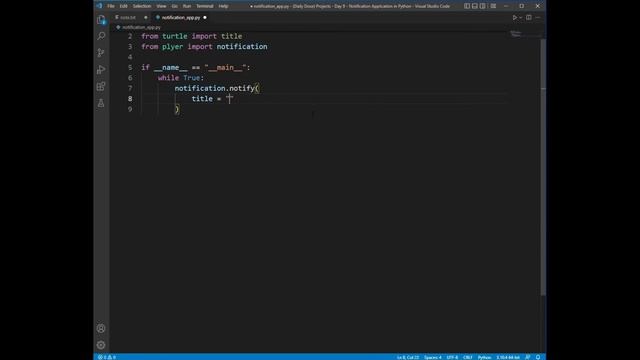Open the Search view in activity bar
Image resolution: width=640 pixels, height=360 pixels.
[x=101, y=36]
